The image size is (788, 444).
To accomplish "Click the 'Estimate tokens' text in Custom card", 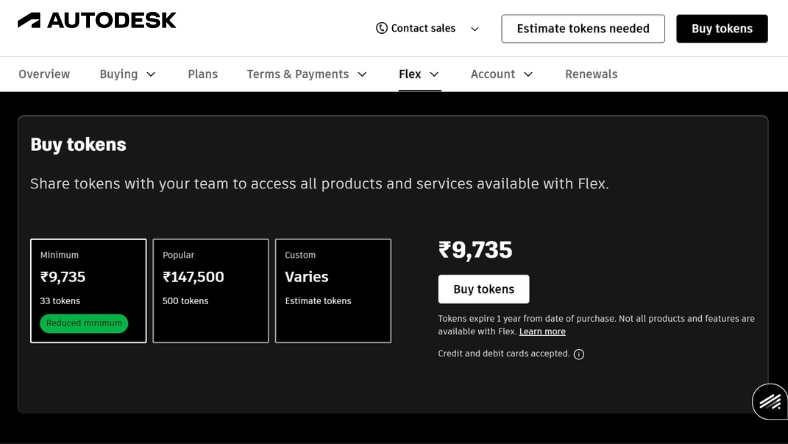I will 318,301.
